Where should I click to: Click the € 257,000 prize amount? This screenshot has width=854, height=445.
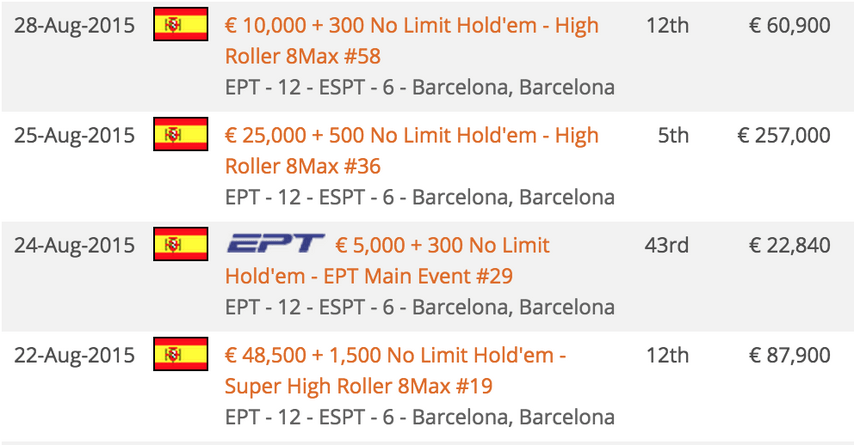tap(784, 136)
